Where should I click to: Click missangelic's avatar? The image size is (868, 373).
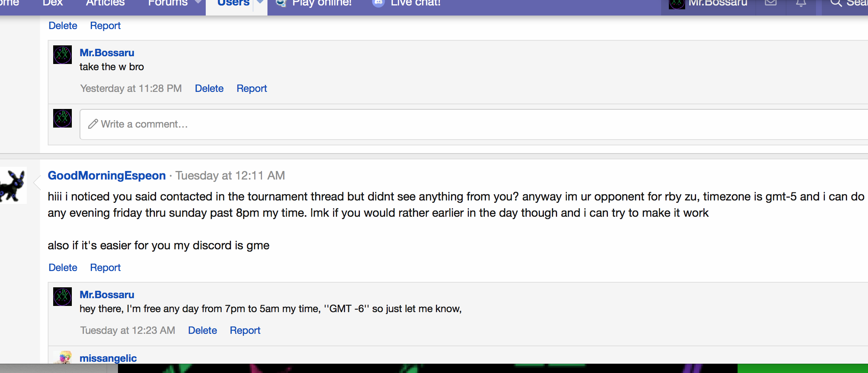(64, 358)
